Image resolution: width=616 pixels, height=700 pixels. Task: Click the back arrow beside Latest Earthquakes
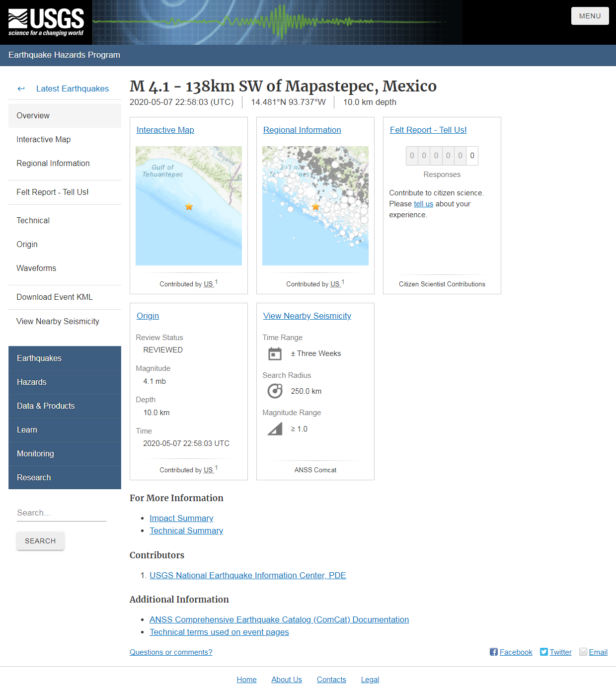pos(21,88)
